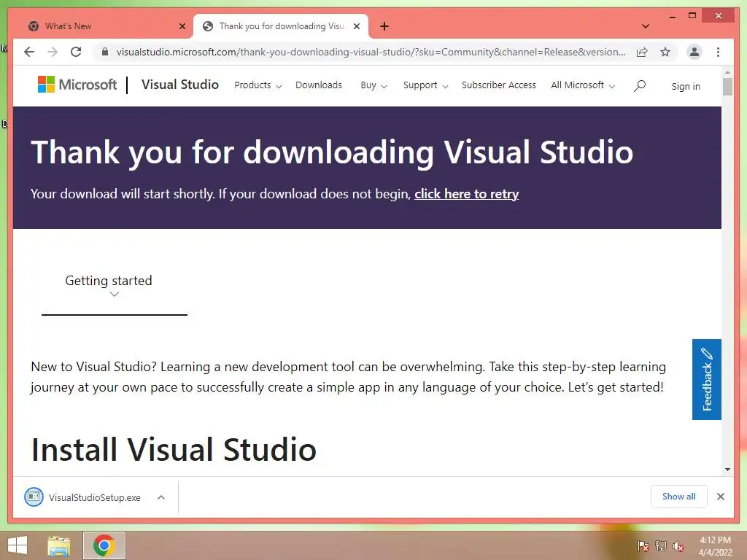
Task: Click the scrollbar up arrow
Action: click(727, 72)
